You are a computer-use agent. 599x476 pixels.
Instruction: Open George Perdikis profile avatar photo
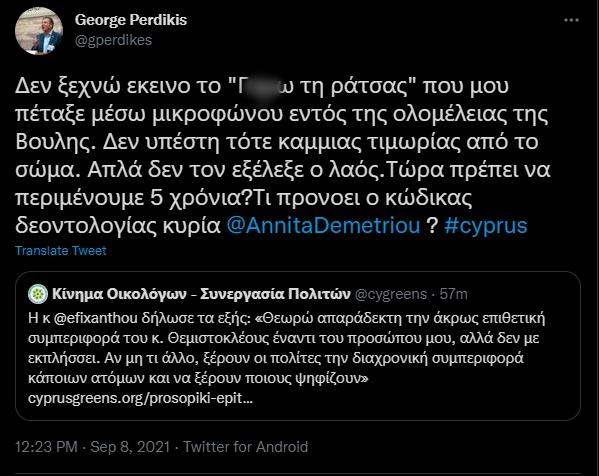[39, 31]
